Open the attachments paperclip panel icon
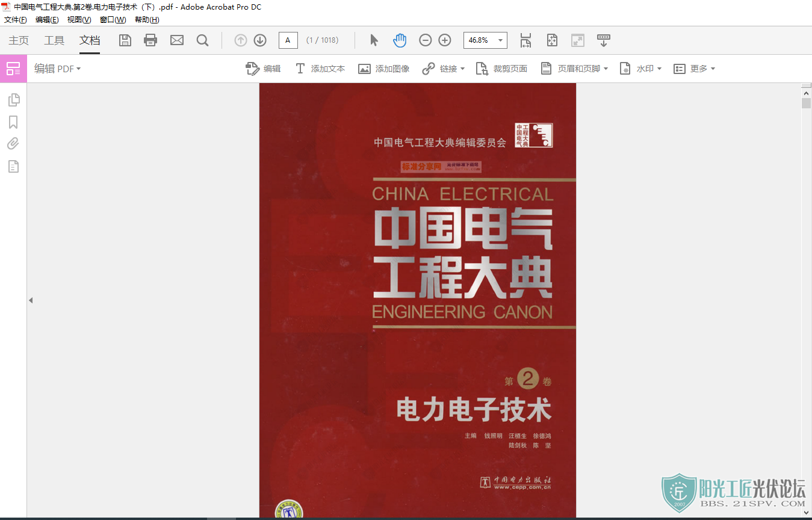The width and height of the screenshot is (812, 520). coord(13,144)
